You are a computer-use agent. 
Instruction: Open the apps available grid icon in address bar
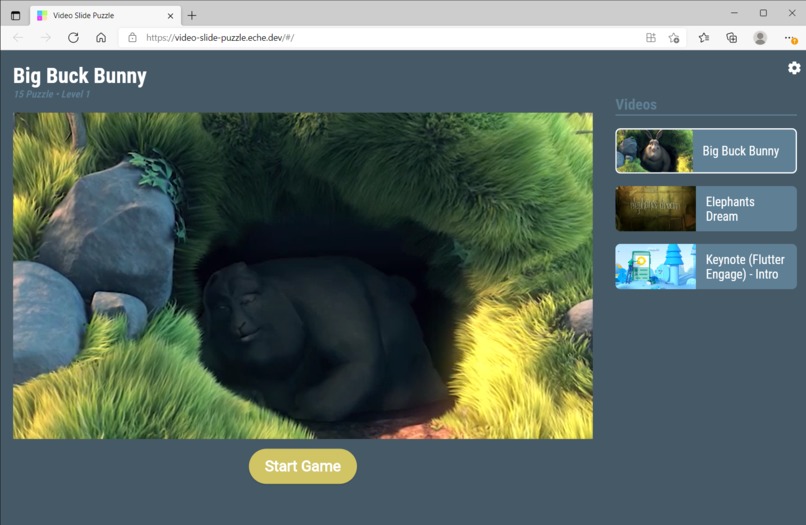click(x=651, y=38)
